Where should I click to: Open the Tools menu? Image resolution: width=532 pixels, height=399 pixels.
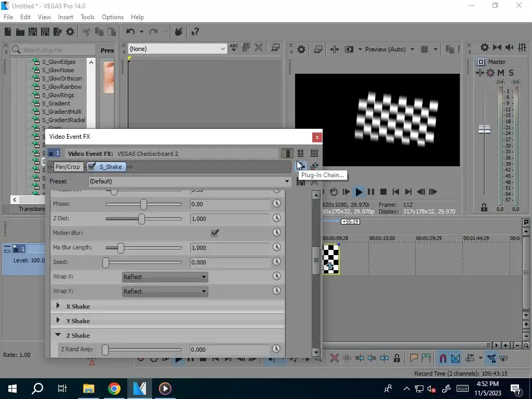pos(87,17)
